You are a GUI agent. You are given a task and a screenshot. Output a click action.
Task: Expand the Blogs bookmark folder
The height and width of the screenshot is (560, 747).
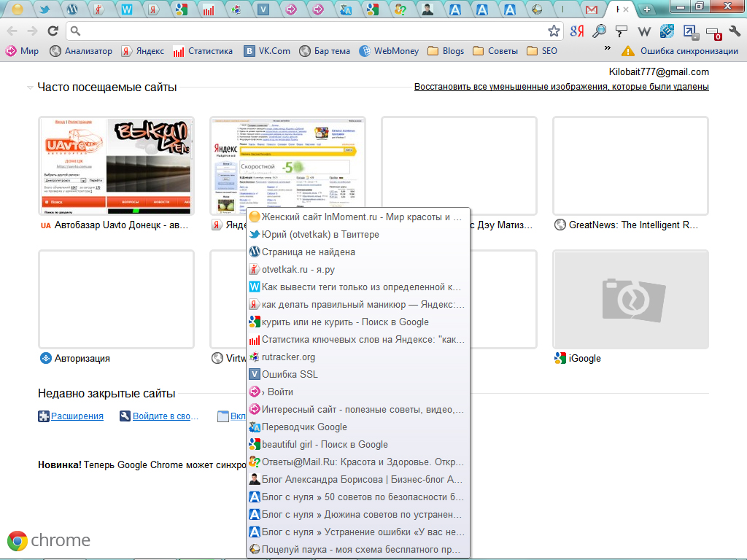tap(445, 51)
